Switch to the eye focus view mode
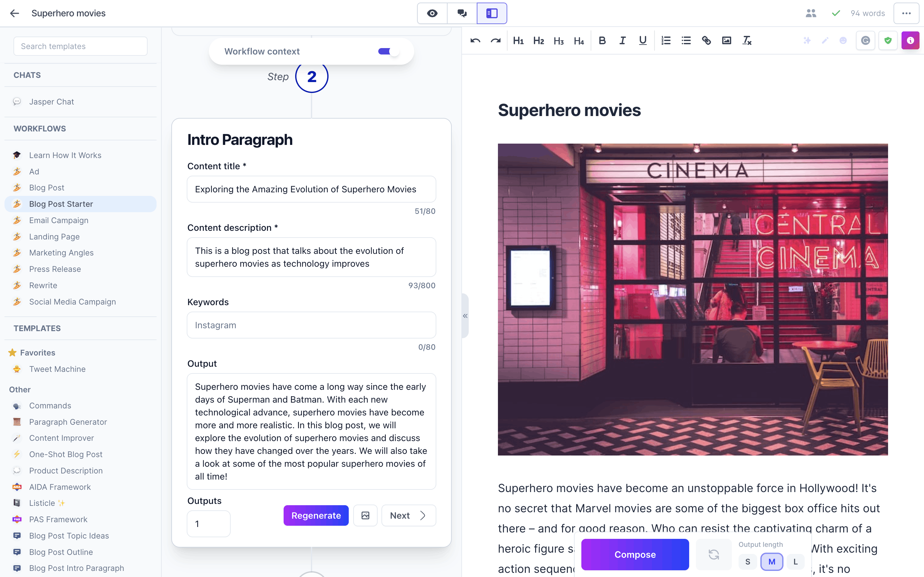This screenshot has width=924, height=577. tap(432, 13)
